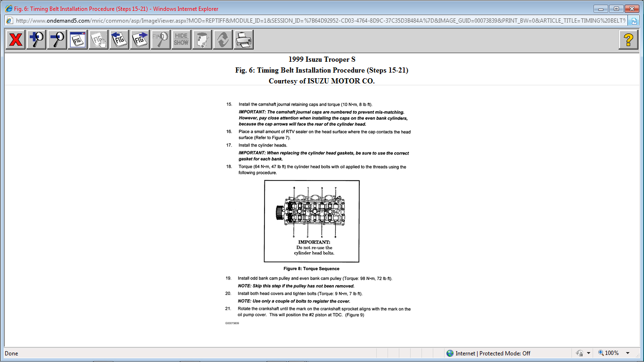Viewport: 644px width, 362px height.
Task: Click the Internet Explorer logo in title bar
Action: (8, 8)
